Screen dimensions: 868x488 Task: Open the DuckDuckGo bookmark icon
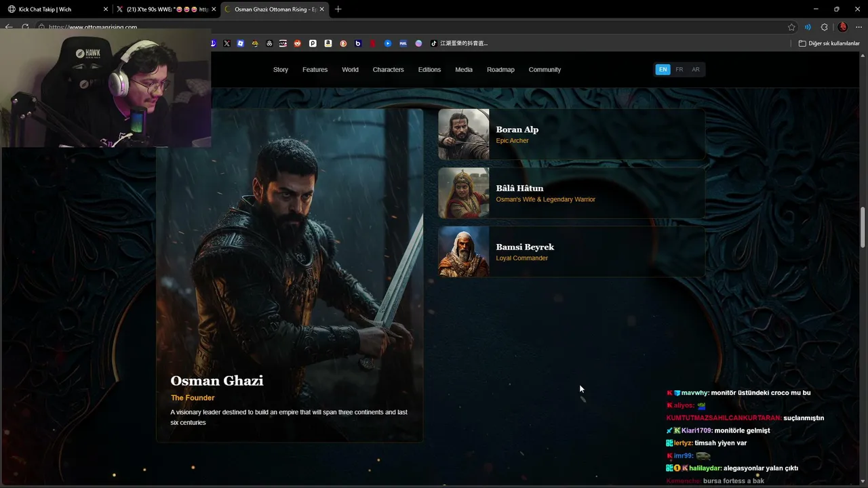pos(343,43)
